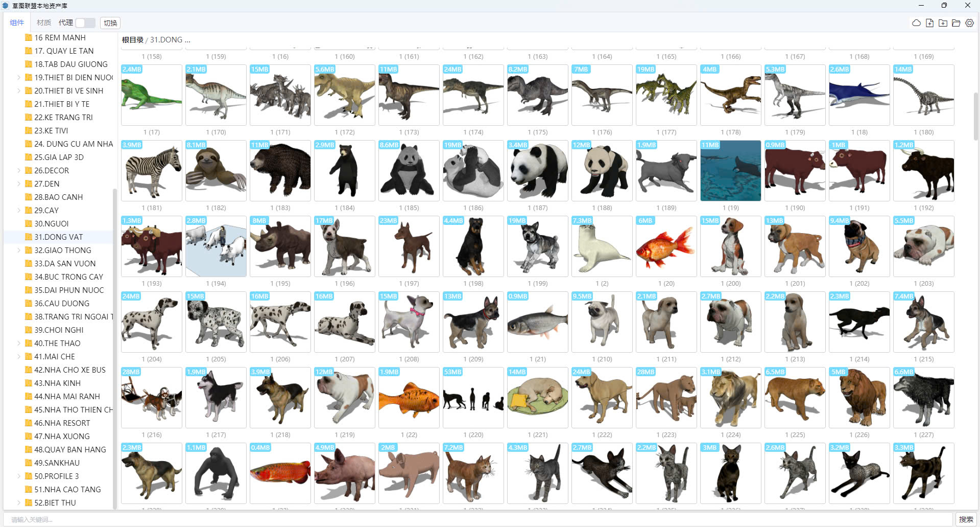
Task: Select the 30.NGUOI folder
Action: (52, 224)
